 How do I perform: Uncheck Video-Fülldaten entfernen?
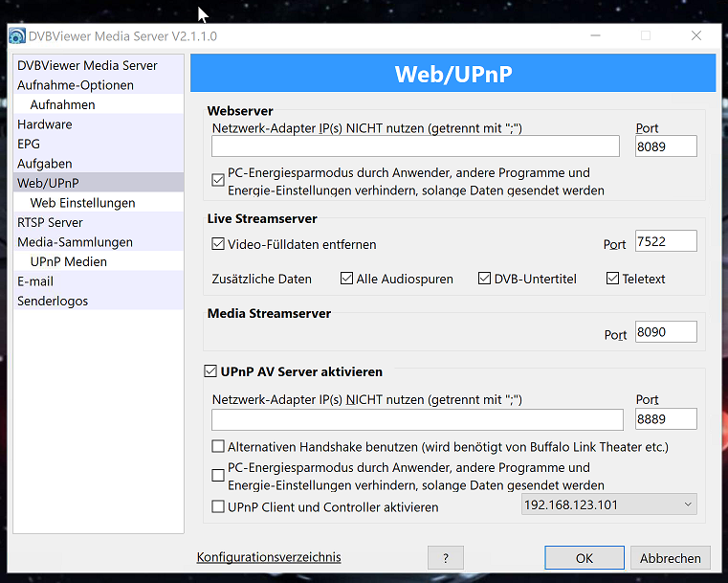pos(218,244)
